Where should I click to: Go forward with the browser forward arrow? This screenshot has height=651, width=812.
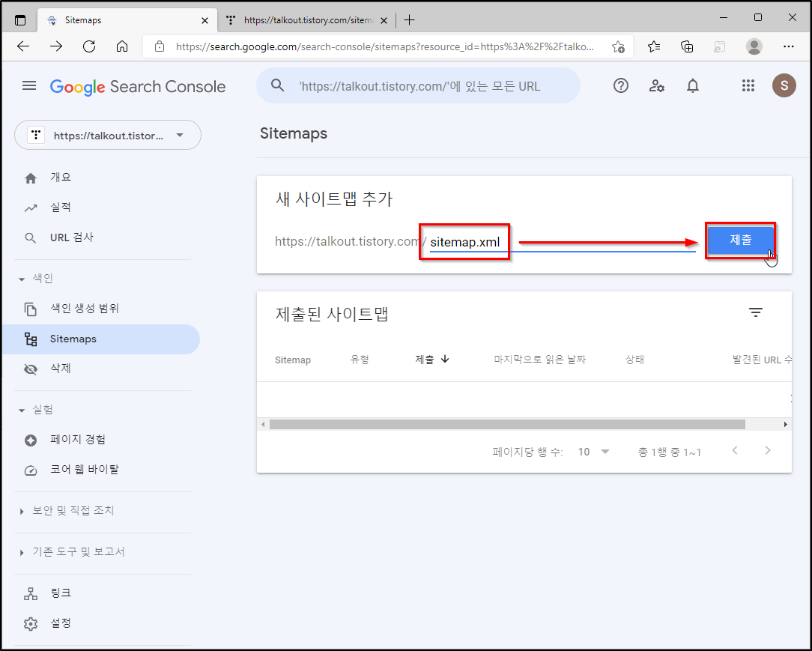click(56, 46)
